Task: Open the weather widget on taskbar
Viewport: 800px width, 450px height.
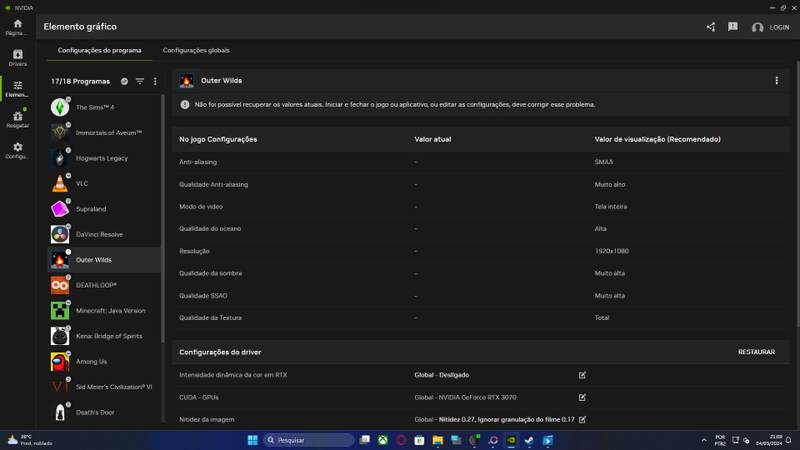Action: [30, 440]
